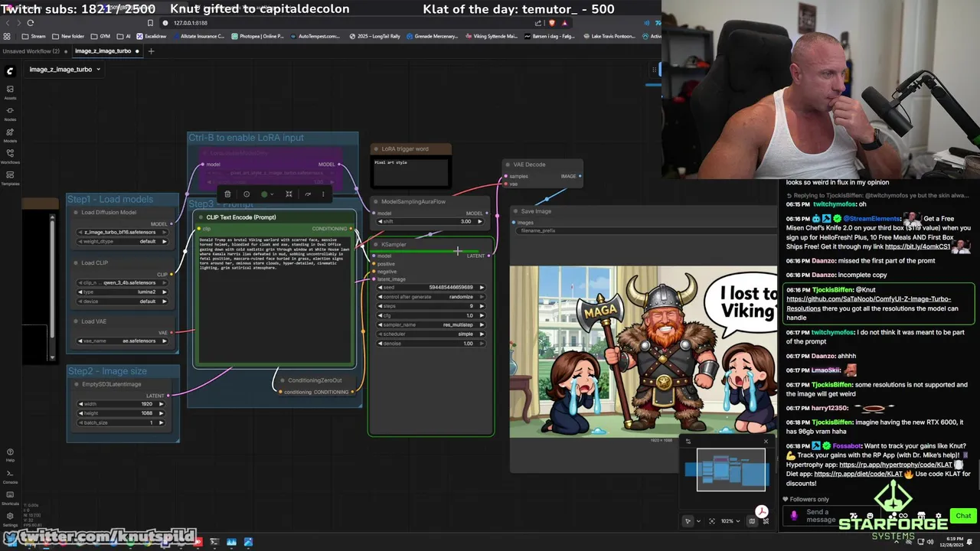The image size is (980, 551).
Task: Change CLIP type lumina2 combo
Action: (x=122, y=292)
